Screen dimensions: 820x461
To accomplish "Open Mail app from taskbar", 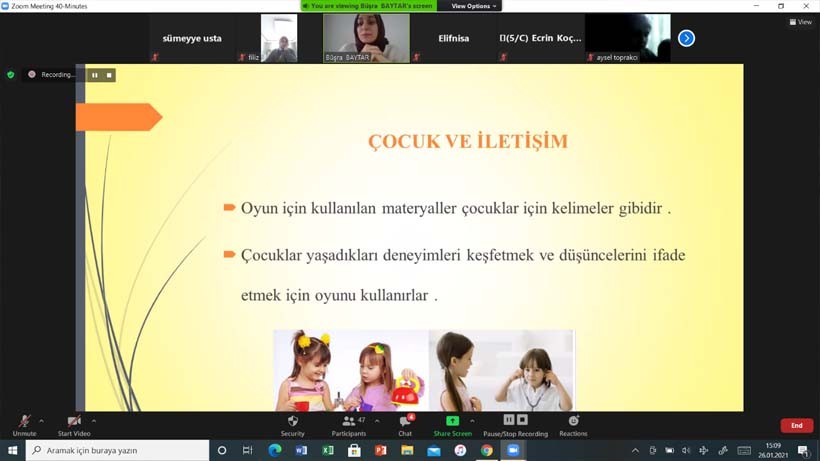I will point(434,450).
